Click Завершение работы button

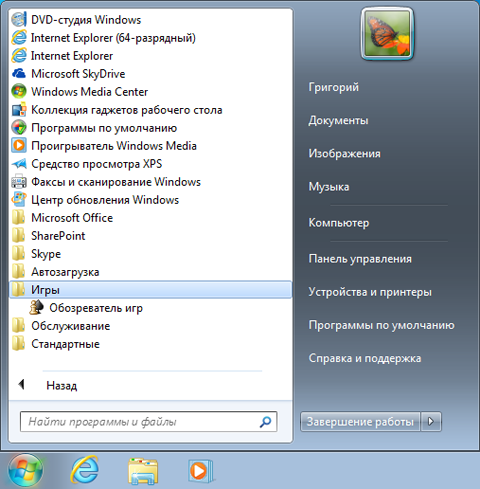[x=360, y=422]
